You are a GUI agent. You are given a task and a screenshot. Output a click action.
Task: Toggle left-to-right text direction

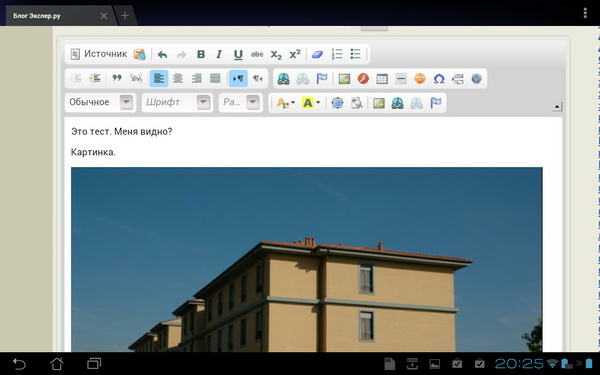[238, 78]
